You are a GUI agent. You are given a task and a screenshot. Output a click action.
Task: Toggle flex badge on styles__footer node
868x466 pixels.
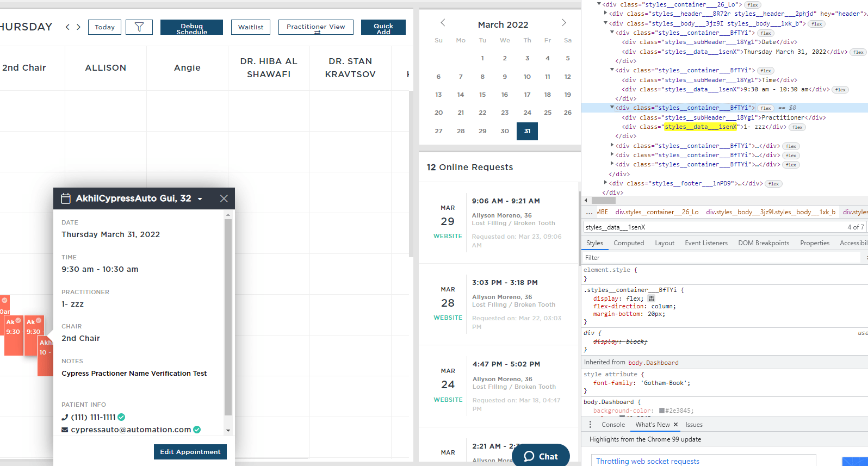(x=773, y=184)
